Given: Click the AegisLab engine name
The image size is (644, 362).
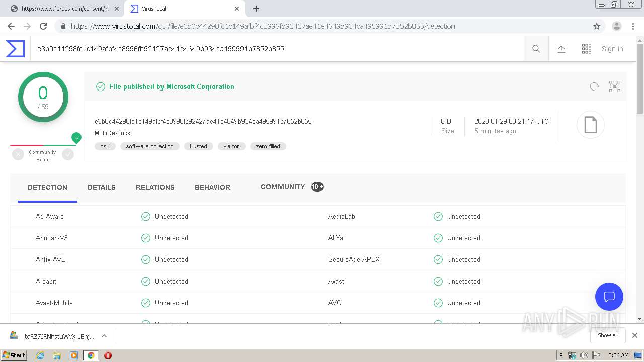Looking at the screenshot, I should point(342,216).
